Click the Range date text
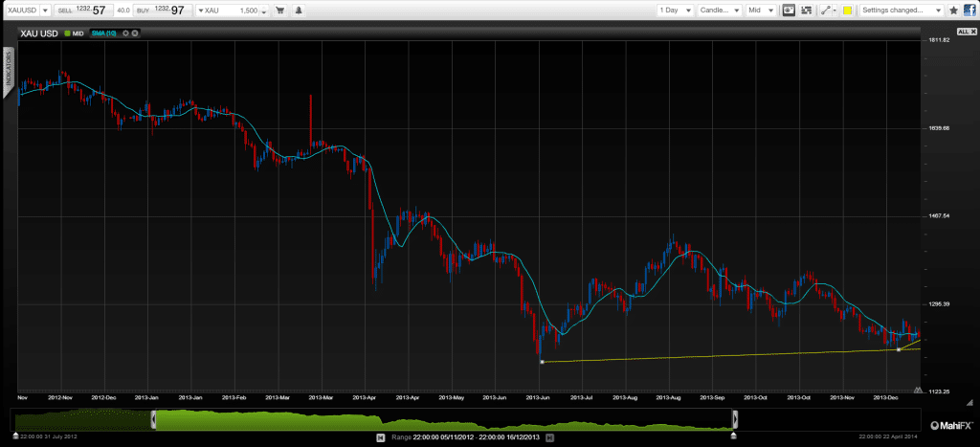This screenshot has height=447, width=980. point(465,437)
